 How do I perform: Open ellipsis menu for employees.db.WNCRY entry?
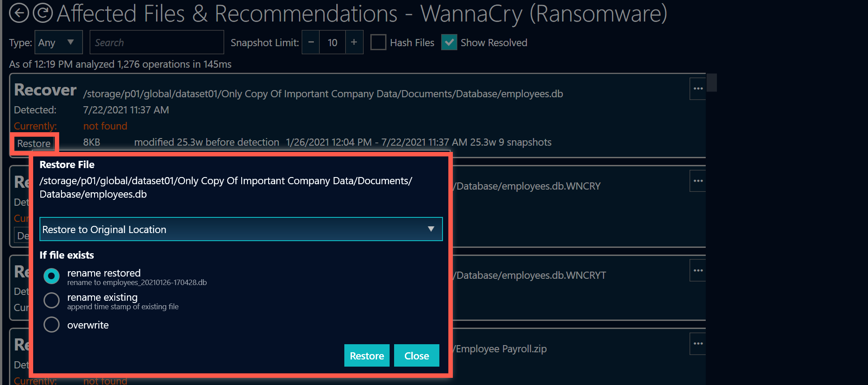pyautogui.click(x=698, y=181)
